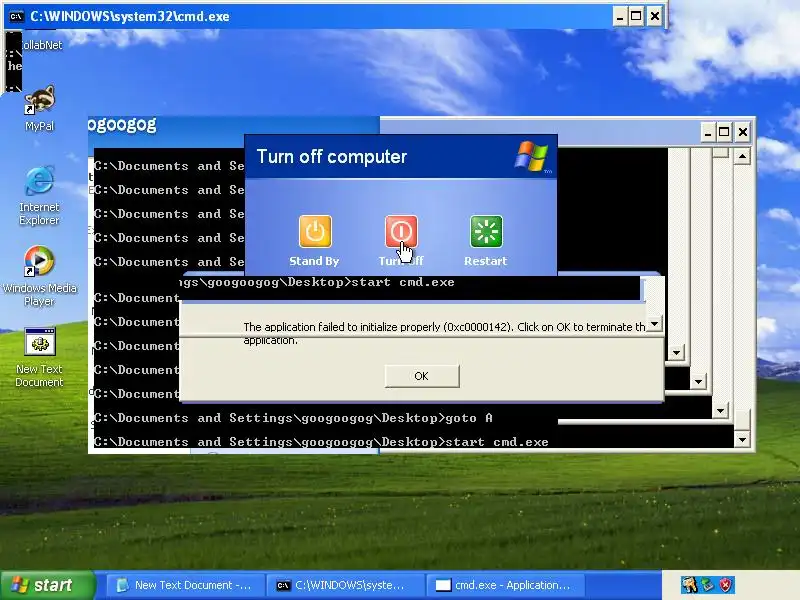
Task: Click the keys activation icon in system tray
Action: [x=689, y=585]
